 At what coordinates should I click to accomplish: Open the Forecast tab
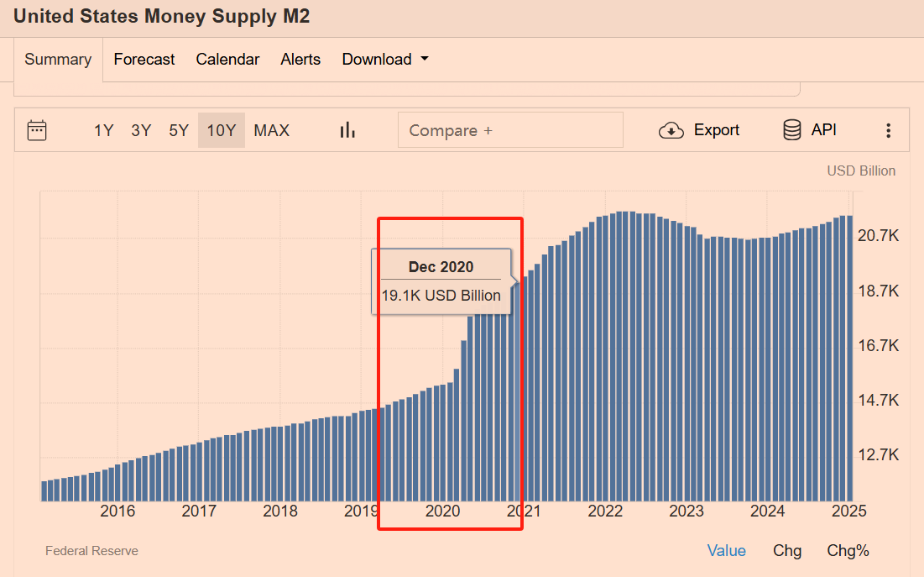click(144, 60)
